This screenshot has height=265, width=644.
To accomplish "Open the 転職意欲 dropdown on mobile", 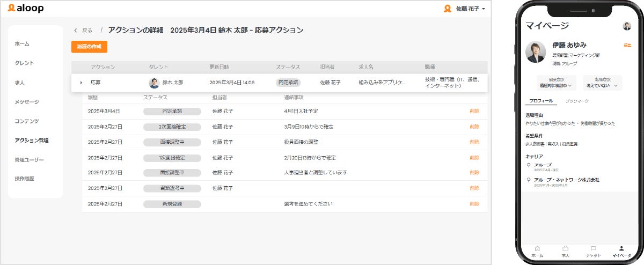I will (602, 83).
